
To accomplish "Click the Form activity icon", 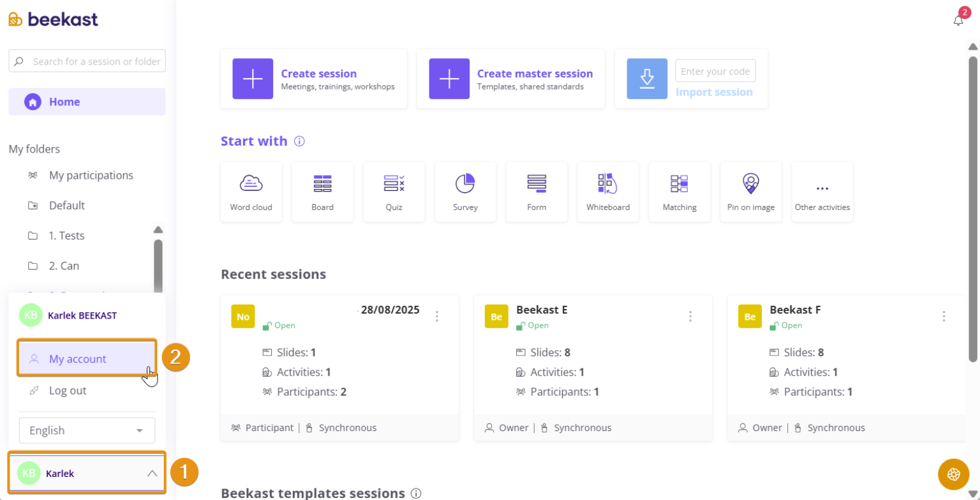I will [x=537, y=192].
